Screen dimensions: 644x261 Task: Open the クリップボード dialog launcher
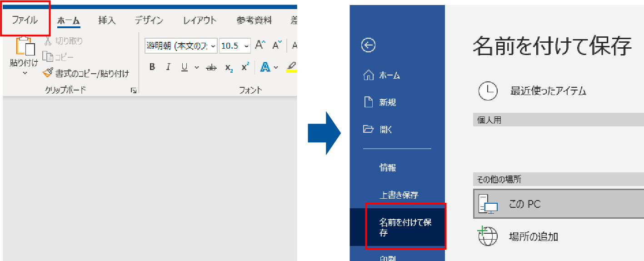point(134,91)
